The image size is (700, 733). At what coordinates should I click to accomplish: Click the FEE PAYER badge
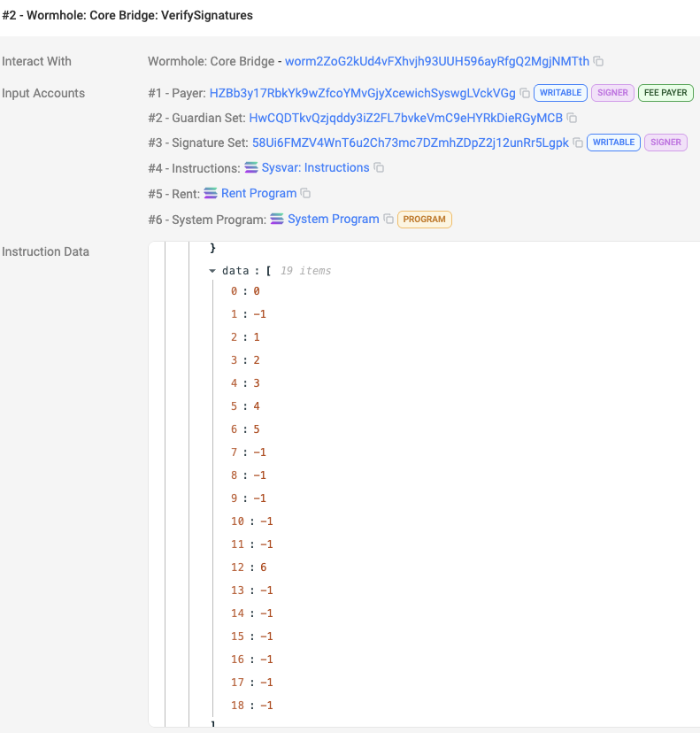[x=665, y=93]
